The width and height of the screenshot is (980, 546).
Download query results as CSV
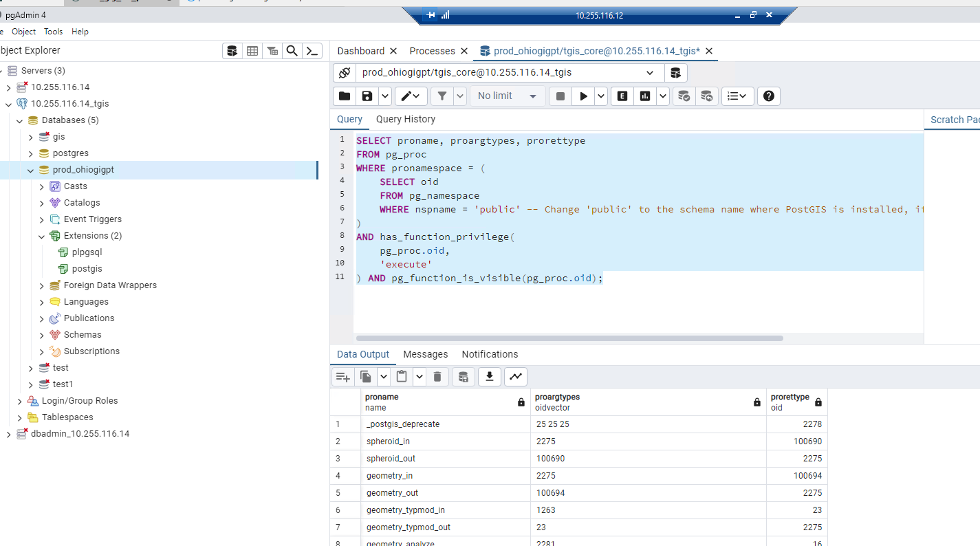(489, 376)
